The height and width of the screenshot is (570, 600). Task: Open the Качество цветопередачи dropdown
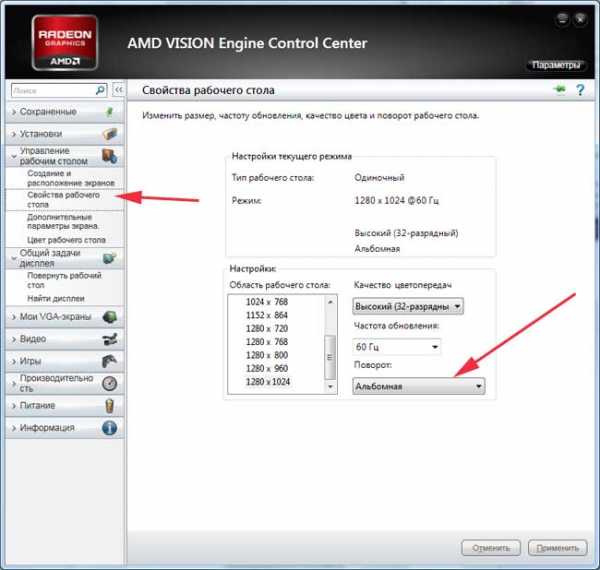click(x=408, y=306)
